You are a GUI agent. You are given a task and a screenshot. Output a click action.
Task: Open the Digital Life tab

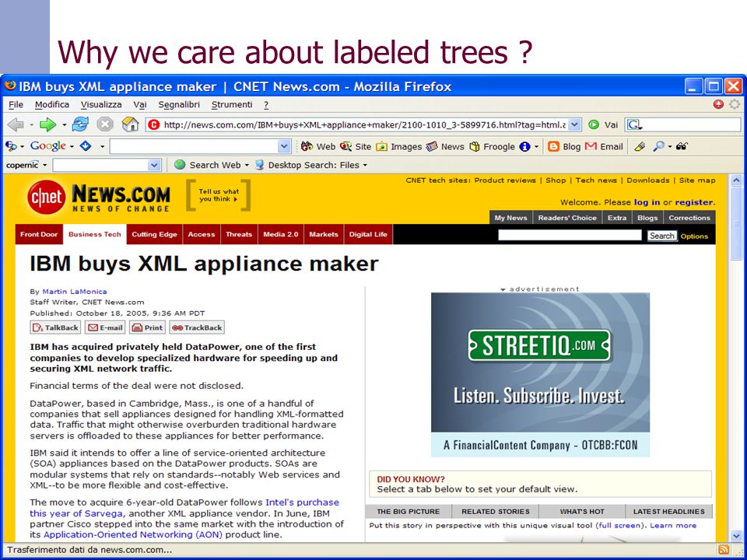[368, 234]
